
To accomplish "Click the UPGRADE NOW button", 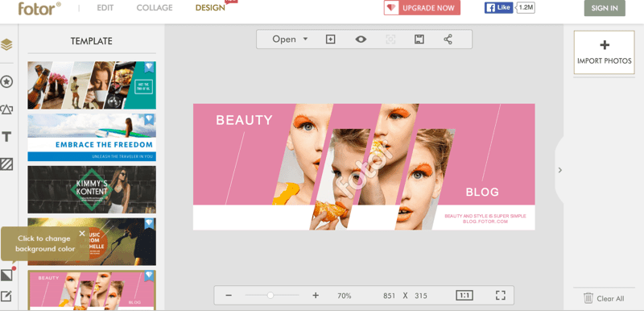I will pyautogui.click(x=422, y=8).
